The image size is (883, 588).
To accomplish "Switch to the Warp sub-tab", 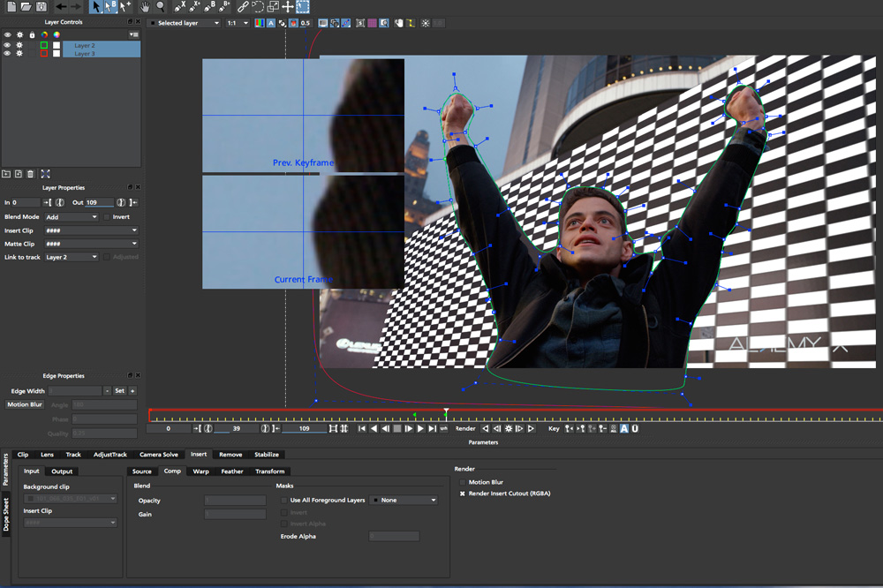I will pos(201,471).
